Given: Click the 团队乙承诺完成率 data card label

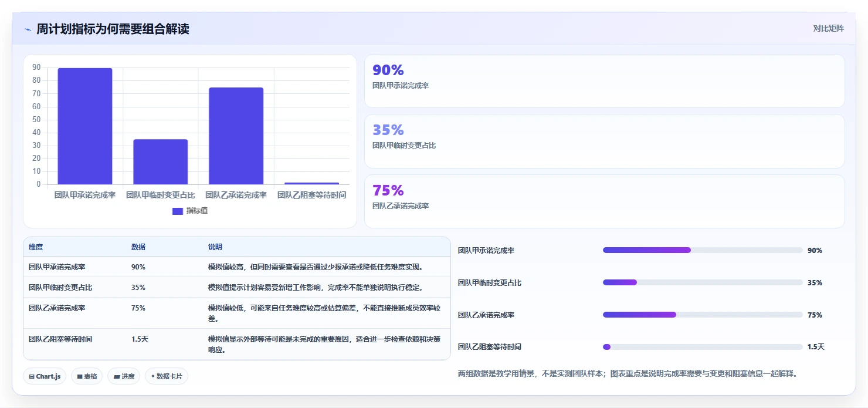Looking at the screenshot, I should 401,206.
